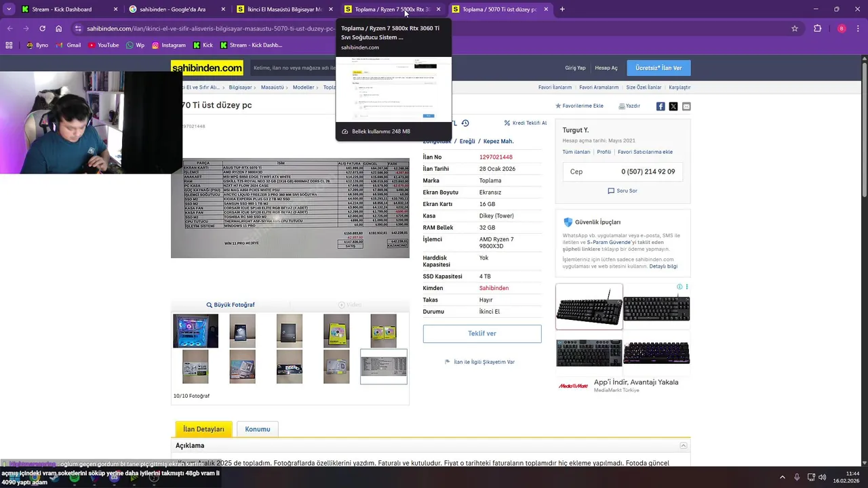
Task: Click the Yazdır print link
Action: point(629,106)
